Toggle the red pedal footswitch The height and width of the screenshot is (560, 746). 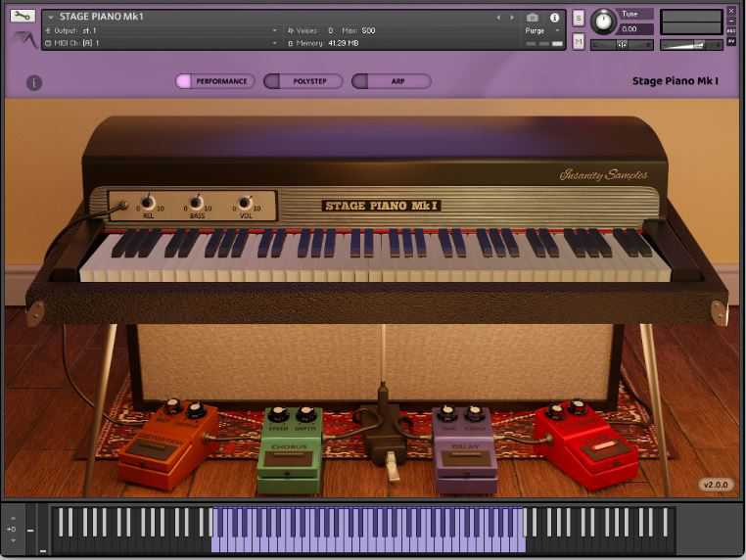click(x=603, y=449)
